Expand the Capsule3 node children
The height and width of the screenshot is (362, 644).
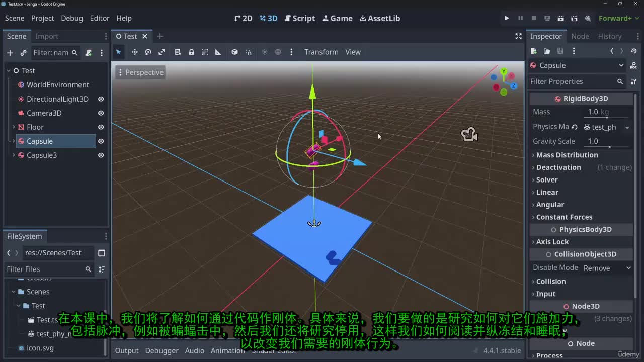point(14,155)
